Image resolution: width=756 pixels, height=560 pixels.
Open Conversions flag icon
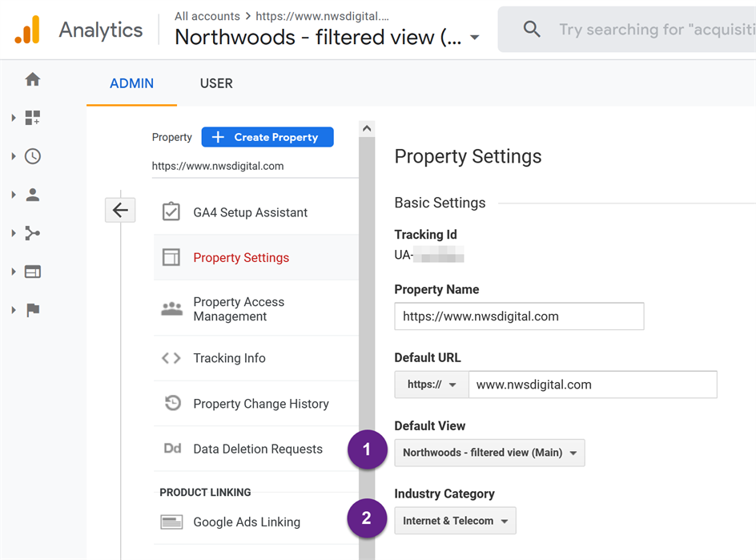(32, 310)
